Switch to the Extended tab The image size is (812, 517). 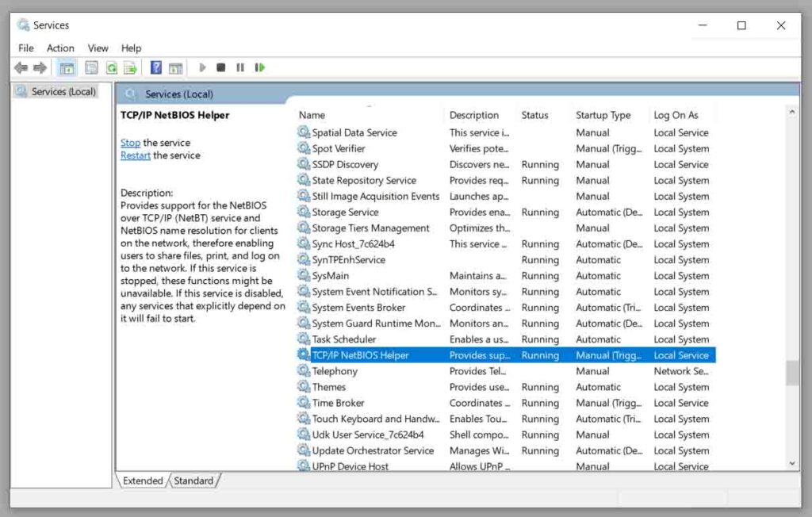pos(143,481)
